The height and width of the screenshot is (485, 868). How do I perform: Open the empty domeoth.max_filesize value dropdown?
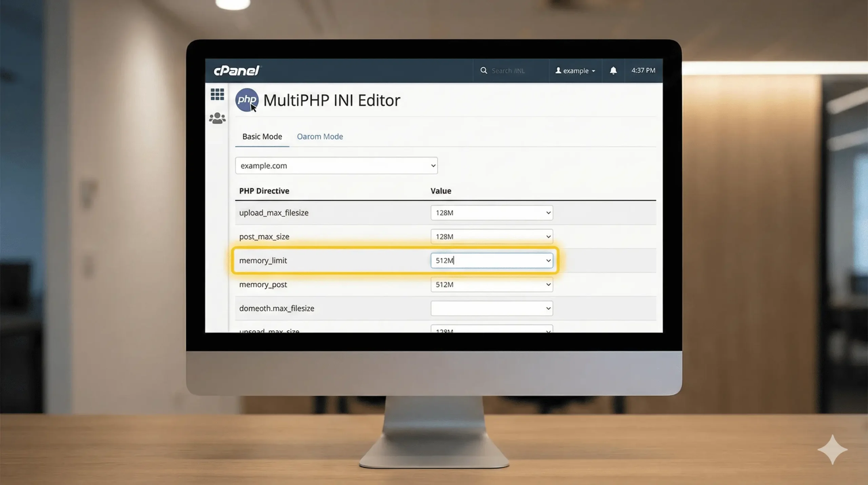point(492,308)
